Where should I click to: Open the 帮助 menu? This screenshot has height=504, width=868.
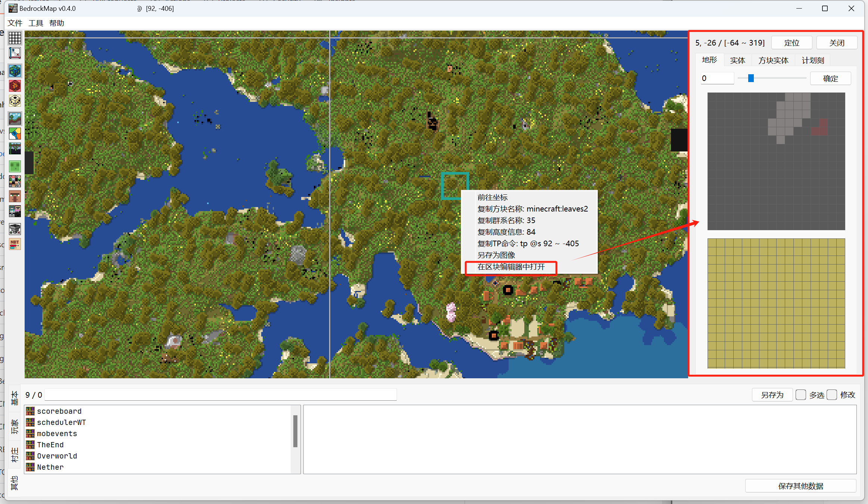[57, 23]
